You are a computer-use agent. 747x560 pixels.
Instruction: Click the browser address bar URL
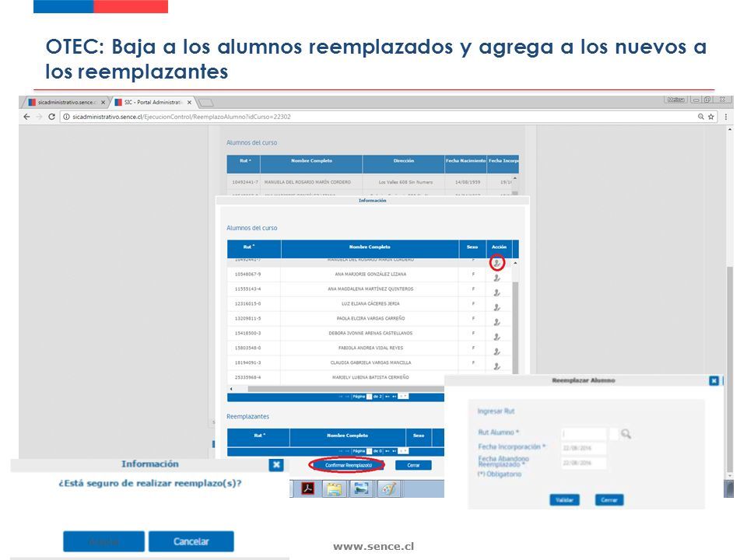181,117
